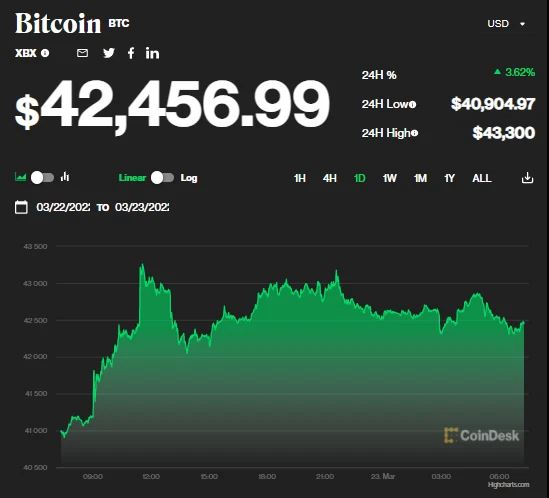Share on LinkedIn icon
The width and height of the screenshot is (549, 498).
point(152,53)
